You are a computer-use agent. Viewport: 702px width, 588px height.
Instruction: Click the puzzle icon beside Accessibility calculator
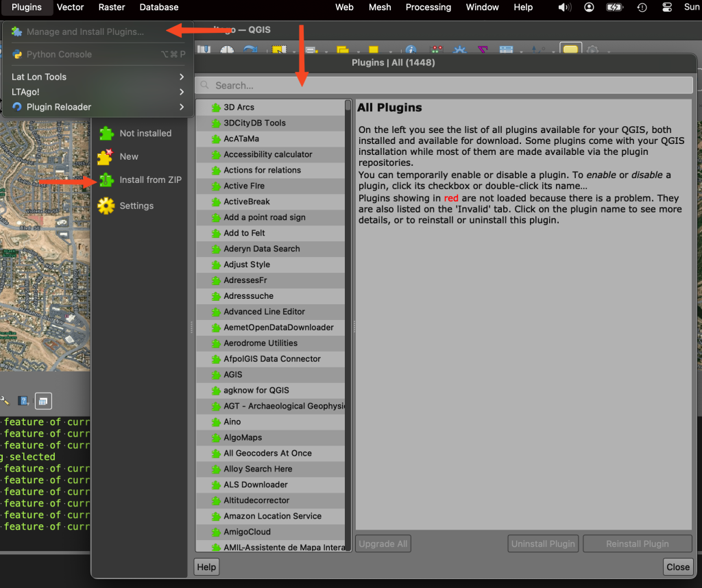pos(216,154)
